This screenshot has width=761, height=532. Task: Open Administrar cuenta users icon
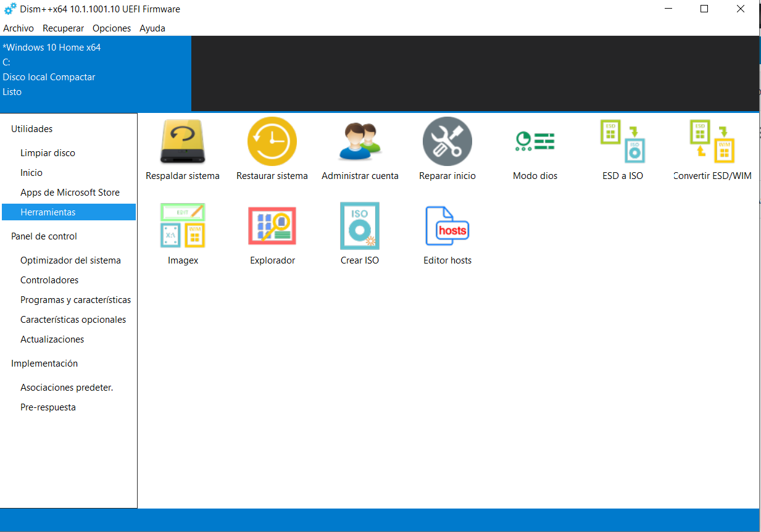tap(360, 141)
